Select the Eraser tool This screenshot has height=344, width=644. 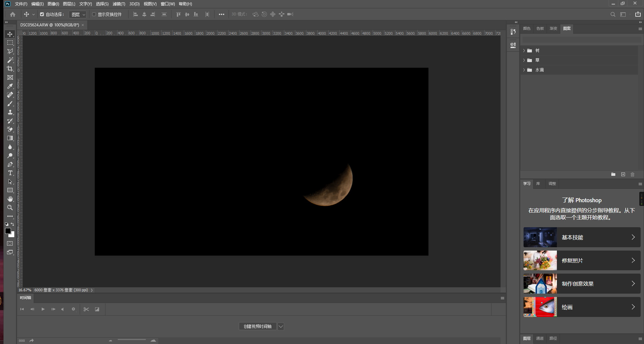pyautogui.click(x=10, y=129)
